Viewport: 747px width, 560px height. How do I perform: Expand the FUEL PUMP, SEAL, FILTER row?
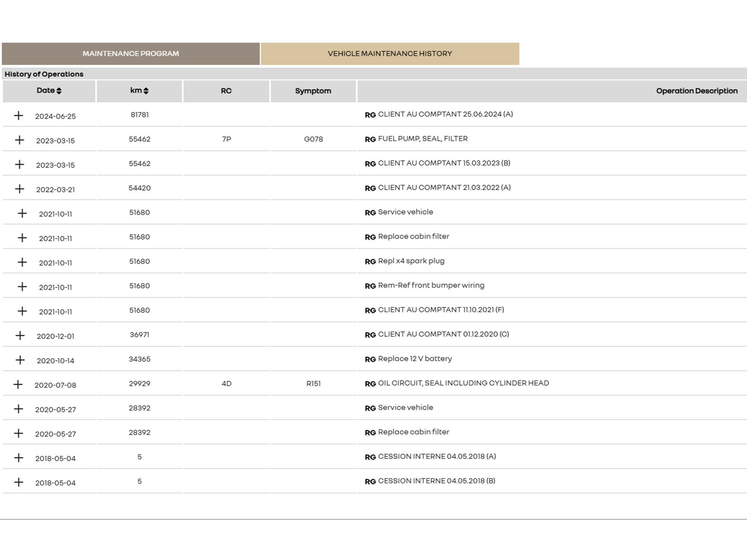click(x=19, y=140)
